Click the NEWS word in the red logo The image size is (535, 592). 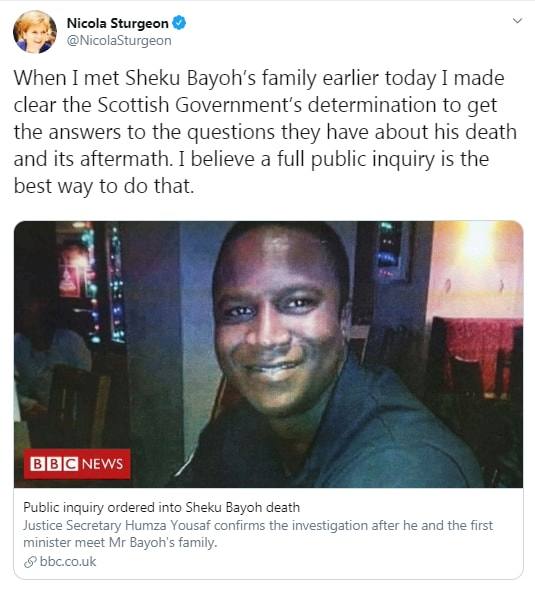[x=102, y=464]
